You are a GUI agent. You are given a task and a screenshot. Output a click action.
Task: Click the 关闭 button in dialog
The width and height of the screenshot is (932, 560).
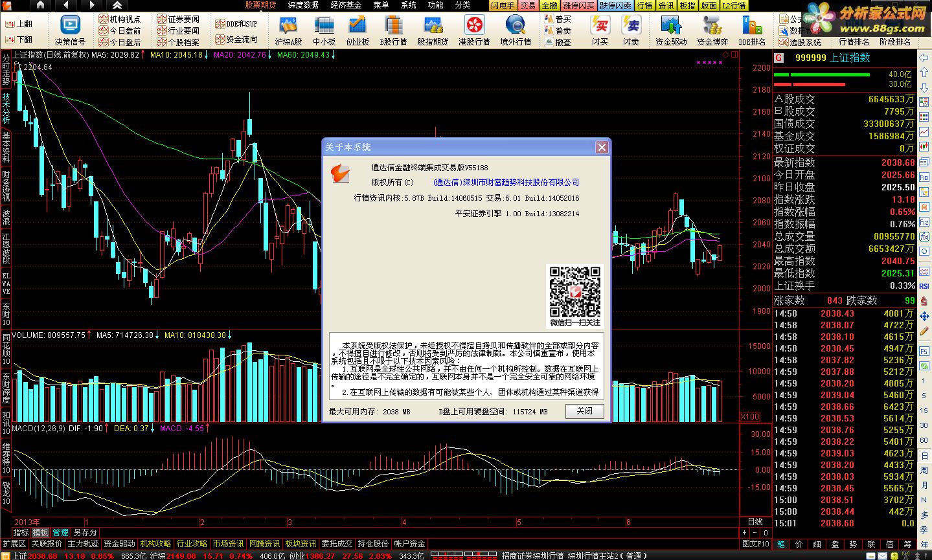(x=584, y=411)
